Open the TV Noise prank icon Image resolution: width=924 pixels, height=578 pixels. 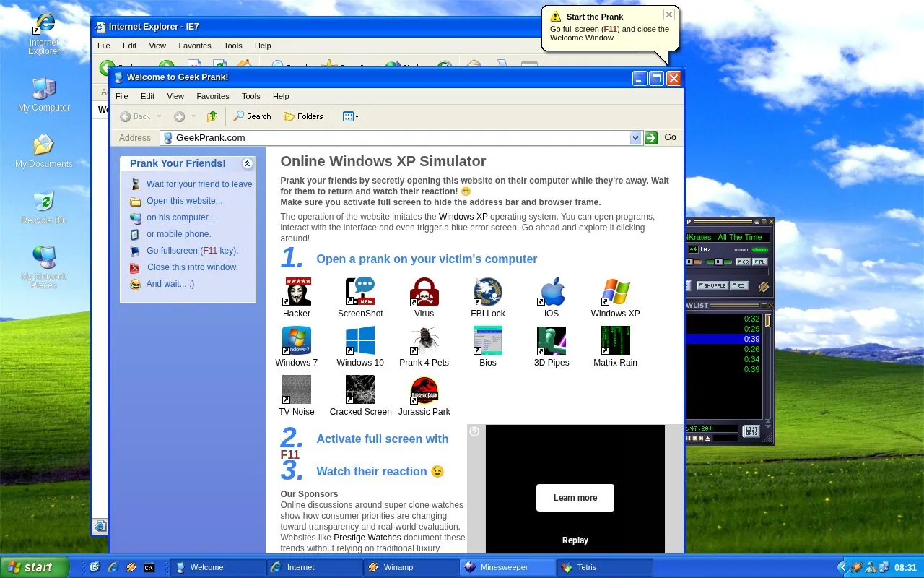coord(297,396)
